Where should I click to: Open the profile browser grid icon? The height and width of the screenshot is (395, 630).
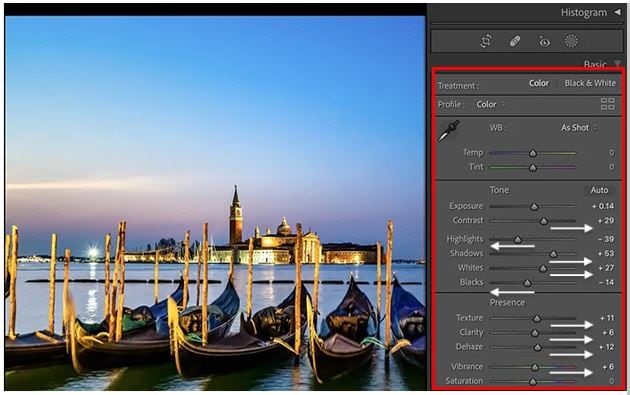coord(608,104)
